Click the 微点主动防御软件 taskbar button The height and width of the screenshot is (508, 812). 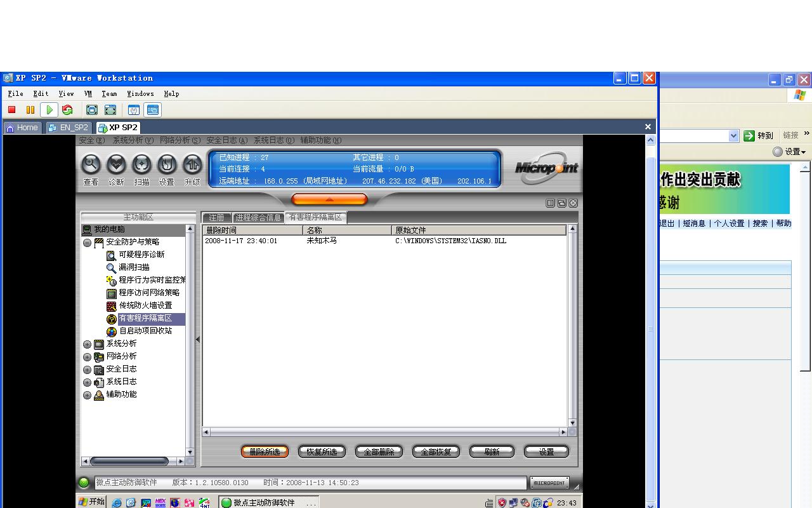coord(269,502)
